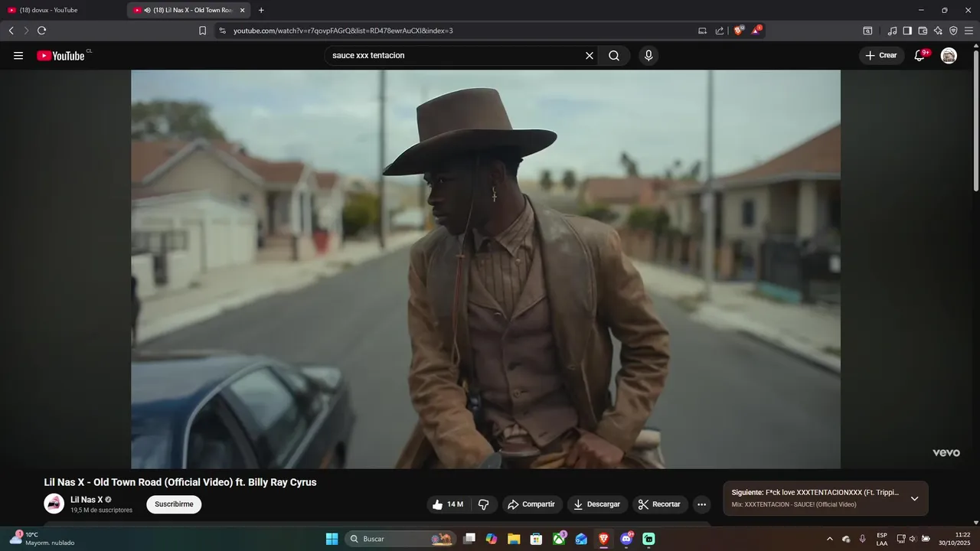Launch Copilot from the taskbar

pos(492,539)
